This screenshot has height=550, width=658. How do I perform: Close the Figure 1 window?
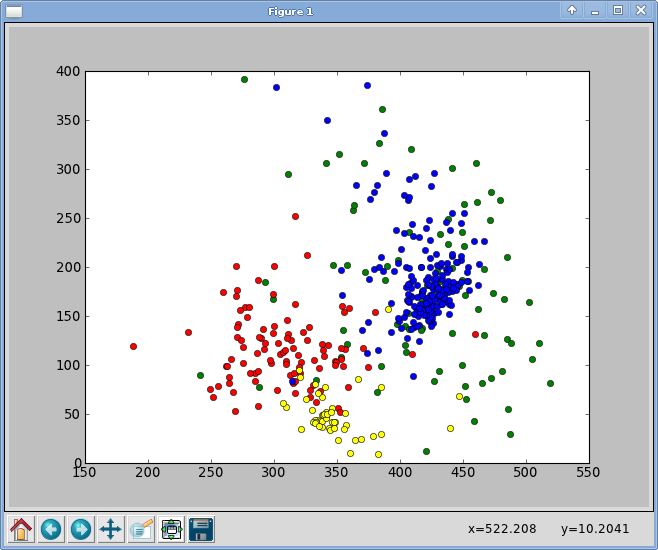(640, 10)
